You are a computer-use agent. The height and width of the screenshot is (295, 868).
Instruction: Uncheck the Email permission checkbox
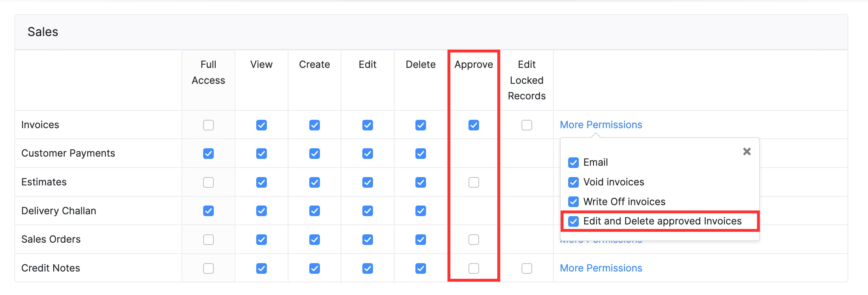tap(573, 163)
